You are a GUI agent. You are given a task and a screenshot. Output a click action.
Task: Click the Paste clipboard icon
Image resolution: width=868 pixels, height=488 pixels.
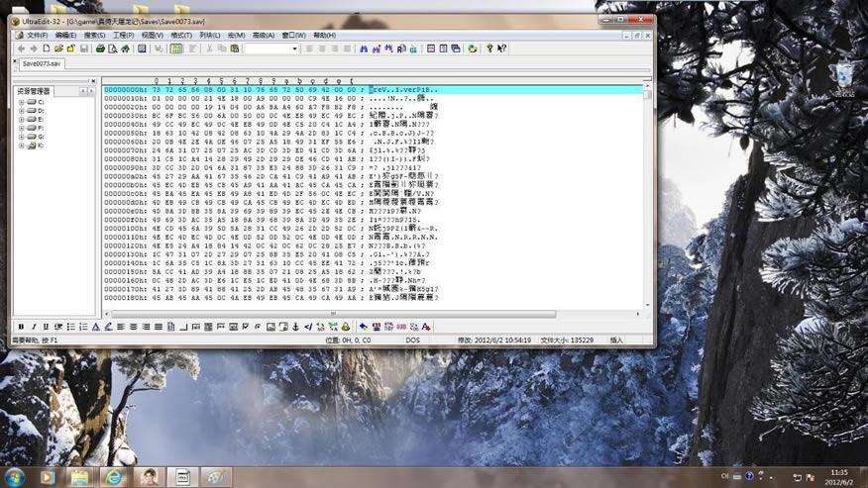point(235,49)
